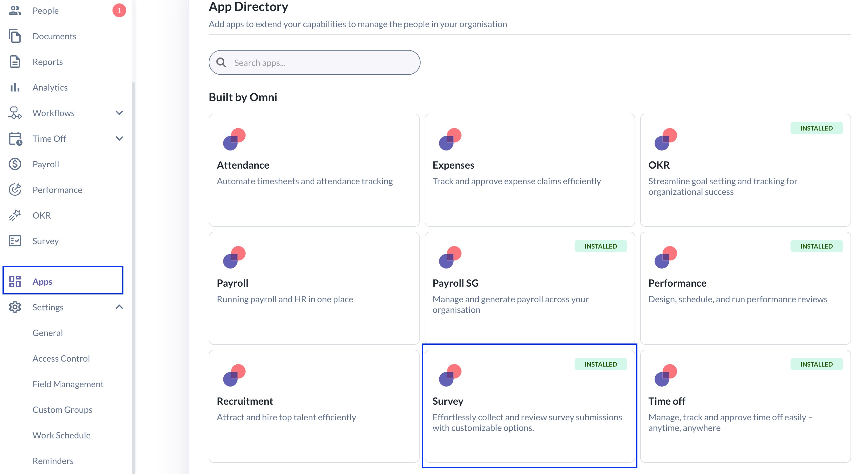Open Documents in the sidebar
The width and height of the screenshot is (868, 474).
(54, 36)
